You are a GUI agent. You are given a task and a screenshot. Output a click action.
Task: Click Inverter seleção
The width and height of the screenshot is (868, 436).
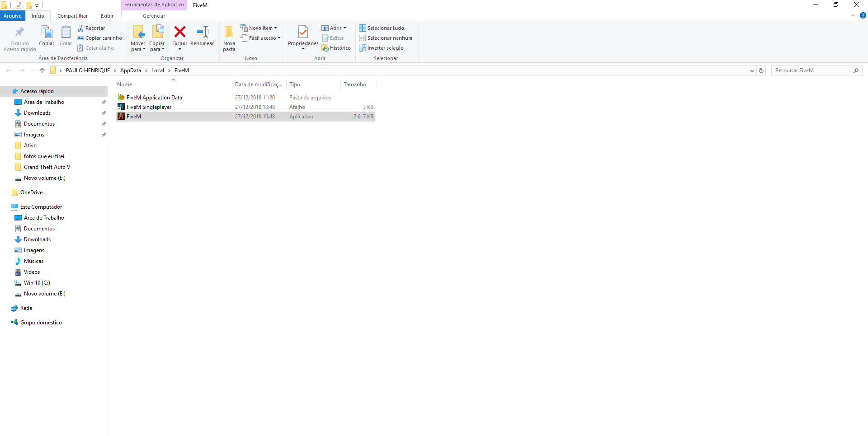(382, 48)
